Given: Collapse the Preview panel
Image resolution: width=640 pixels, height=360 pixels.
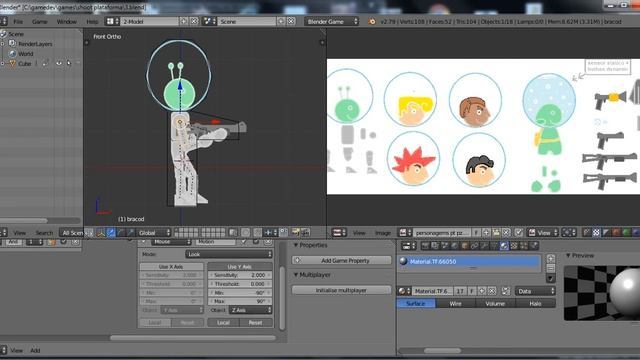Looking at the screenshot, I should [x=568, y=256].
